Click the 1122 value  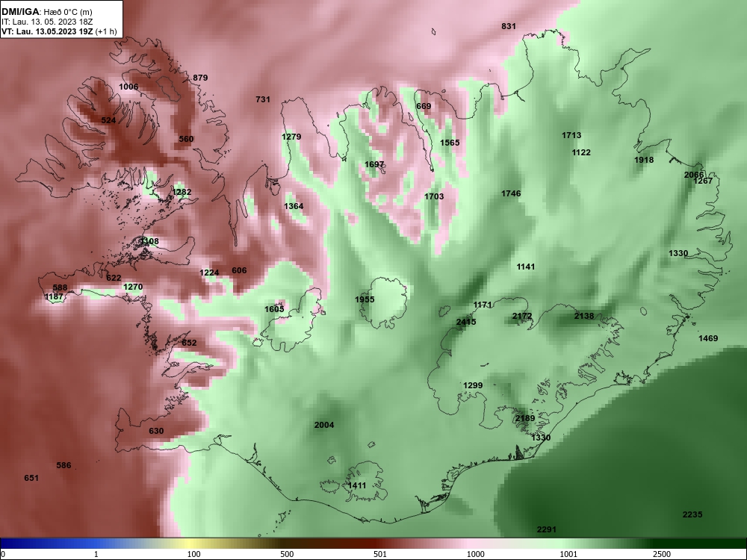581,152
